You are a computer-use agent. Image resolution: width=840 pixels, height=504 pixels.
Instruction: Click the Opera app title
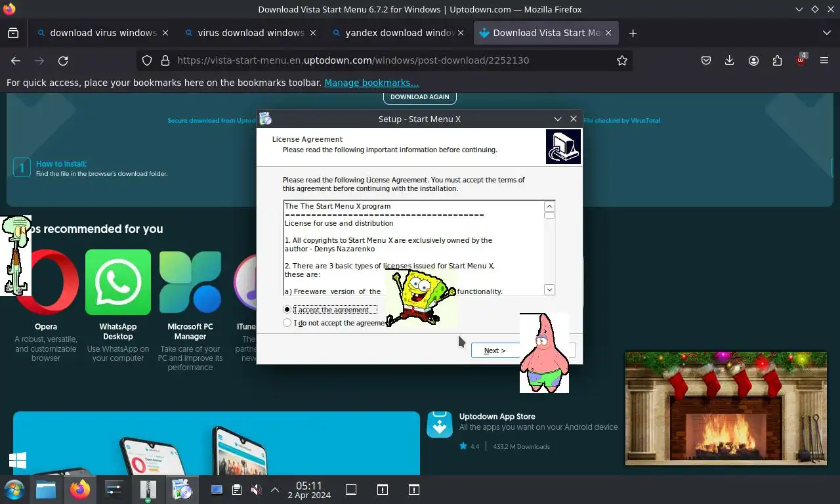pyautogui.click(x=46, y=327)
